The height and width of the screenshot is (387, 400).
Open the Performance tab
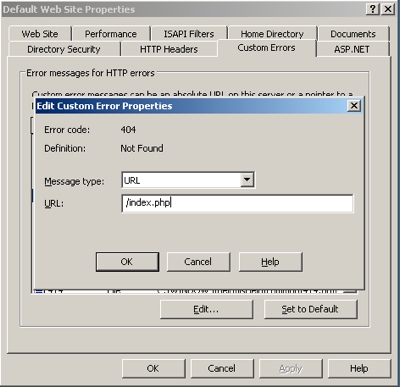pyautogui.click(x=111, y=34)
